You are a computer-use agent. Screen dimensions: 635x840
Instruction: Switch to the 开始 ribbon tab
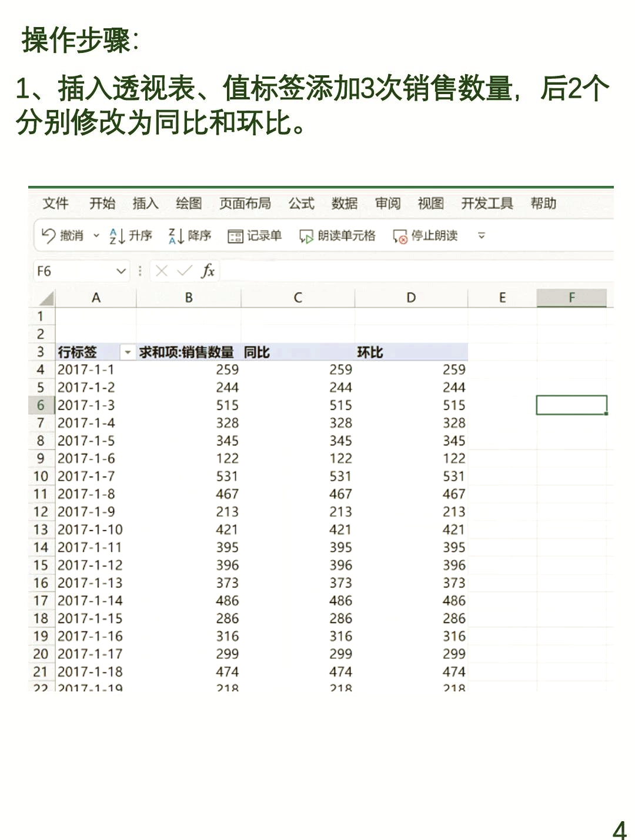(102, 204)
